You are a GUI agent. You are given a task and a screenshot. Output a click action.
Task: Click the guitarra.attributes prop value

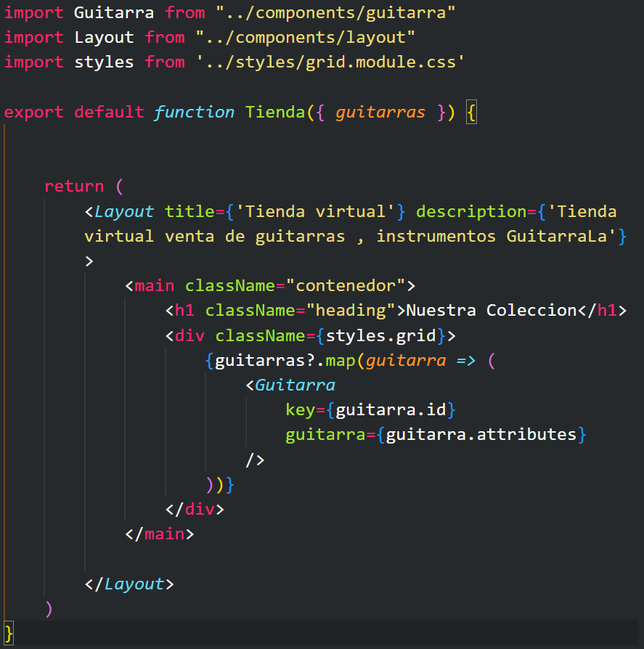coord(481,434)
